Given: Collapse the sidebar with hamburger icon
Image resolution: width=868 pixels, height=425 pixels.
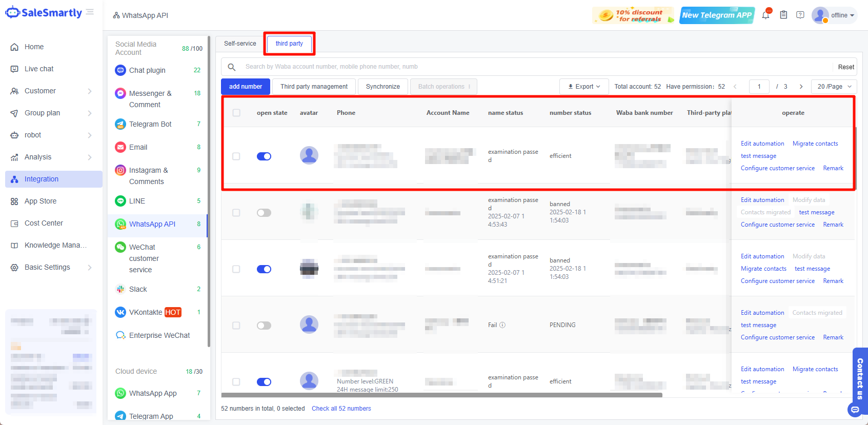Looking at the screenshot, I should tap(90, 12).
